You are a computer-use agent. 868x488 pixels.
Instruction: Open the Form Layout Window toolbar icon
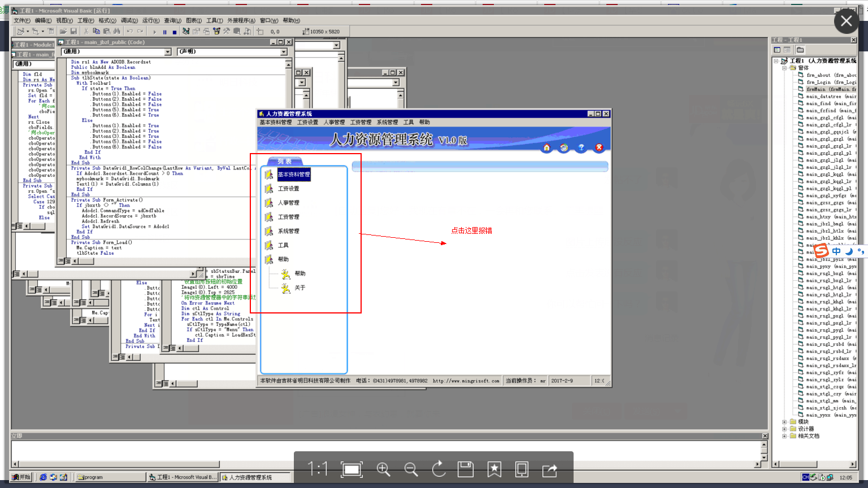[206, 32]
